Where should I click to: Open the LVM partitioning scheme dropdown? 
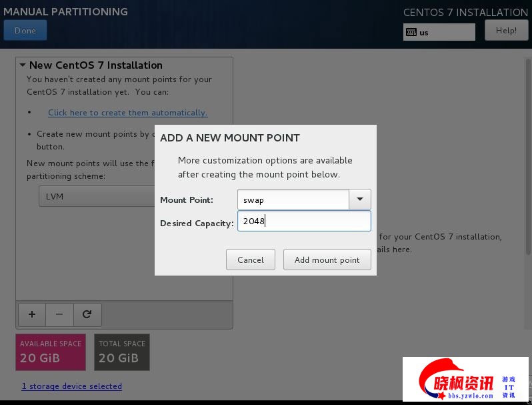click(97, 197)
